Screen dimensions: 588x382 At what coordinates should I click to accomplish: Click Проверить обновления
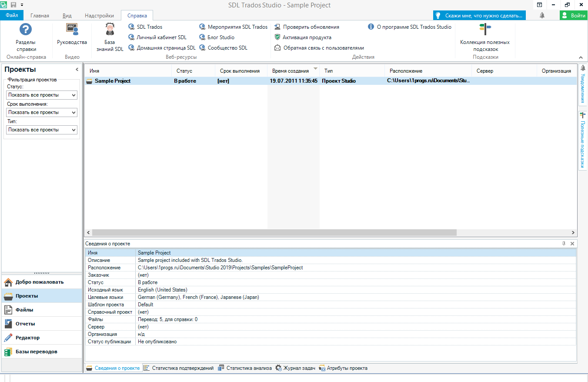307,27
